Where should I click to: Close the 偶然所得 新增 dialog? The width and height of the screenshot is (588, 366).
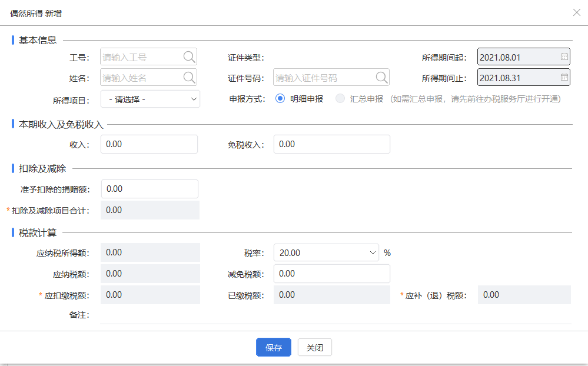(576, 13)
